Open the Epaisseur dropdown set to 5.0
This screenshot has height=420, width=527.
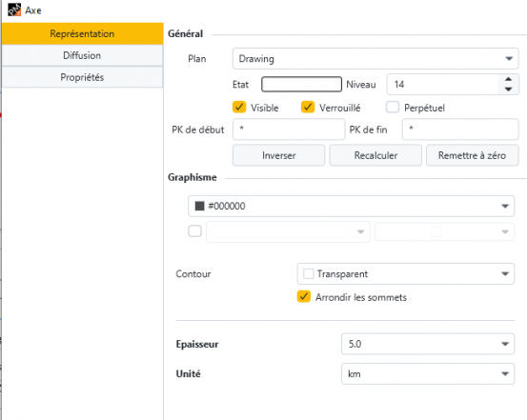pyautogui.click(x=428, y=344)
